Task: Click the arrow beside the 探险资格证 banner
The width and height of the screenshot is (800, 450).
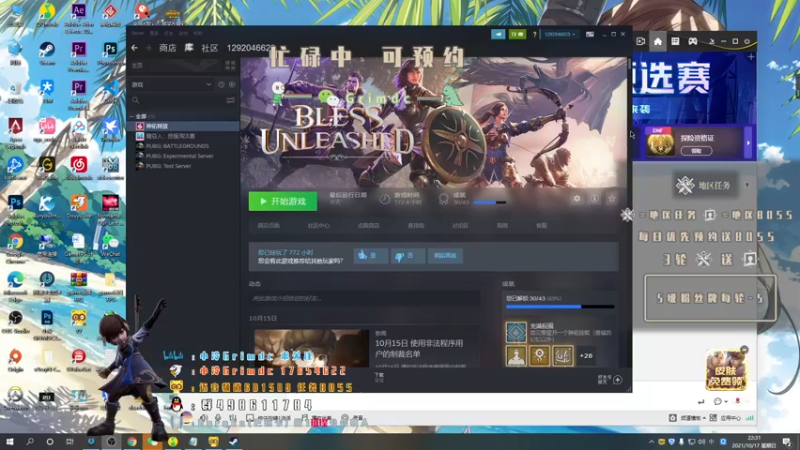Action: click(x=748, y=143)
